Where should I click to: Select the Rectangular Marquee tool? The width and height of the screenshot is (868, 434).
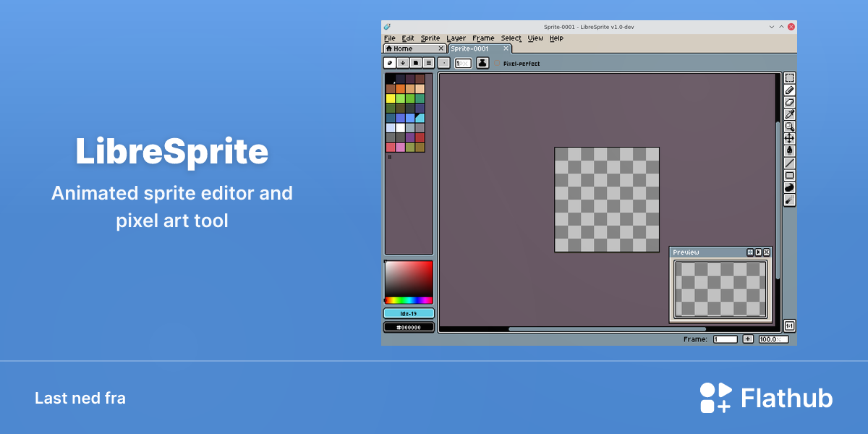790,78
